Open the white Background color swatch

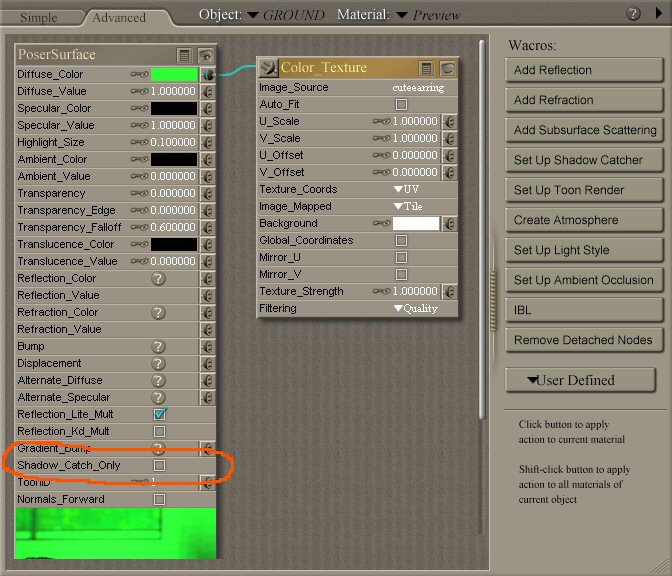click(x=416, y=223)
